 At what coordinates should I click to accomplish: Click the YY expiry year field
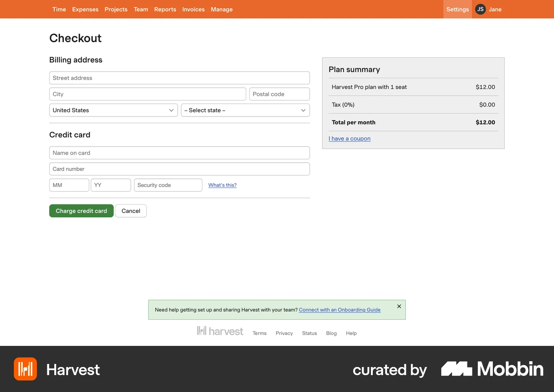coord(111,185)
